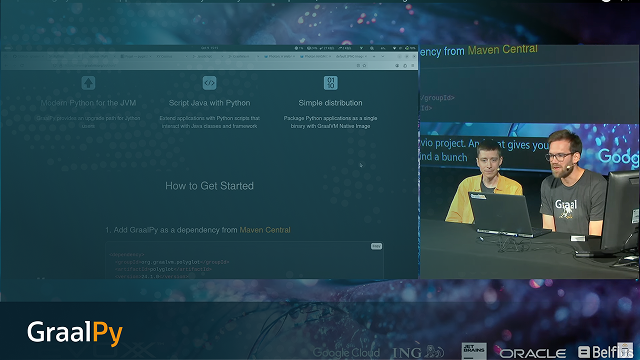The image size is (640, 360).
Task: Click the code brackets icon above Script Java
Action: click(209, 83)
